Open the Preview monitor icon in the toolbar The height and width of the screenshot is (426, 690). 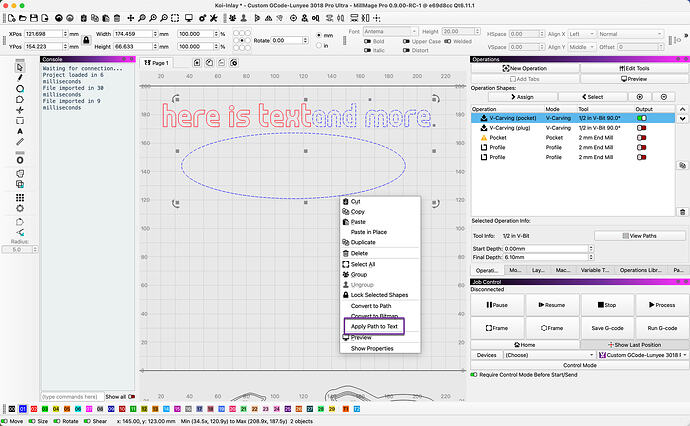(189, 18)
